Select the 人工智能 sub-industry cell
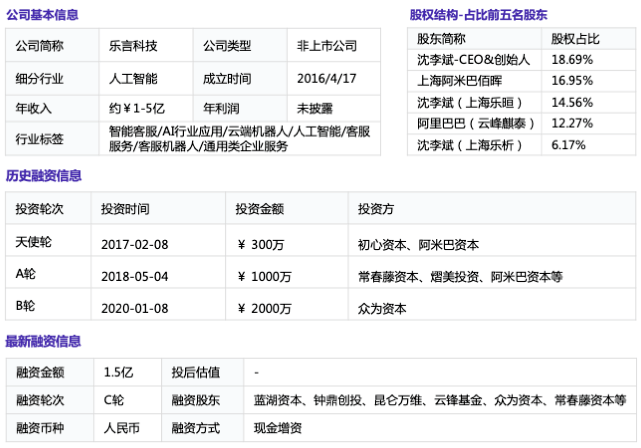The height and width of the screenshot is (448, 641). tap(133, 77)
